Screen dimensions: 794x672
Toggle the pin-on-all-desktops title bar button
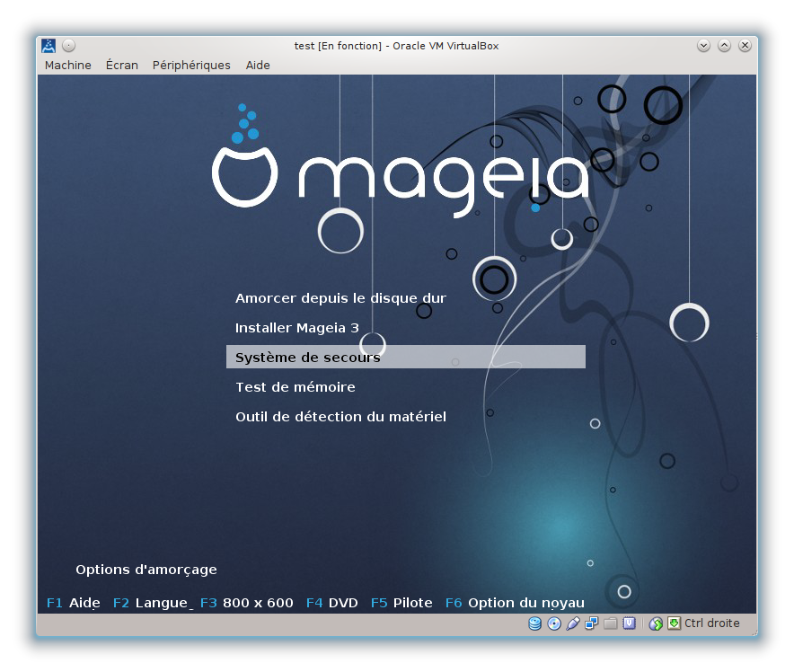pos(69,46)
